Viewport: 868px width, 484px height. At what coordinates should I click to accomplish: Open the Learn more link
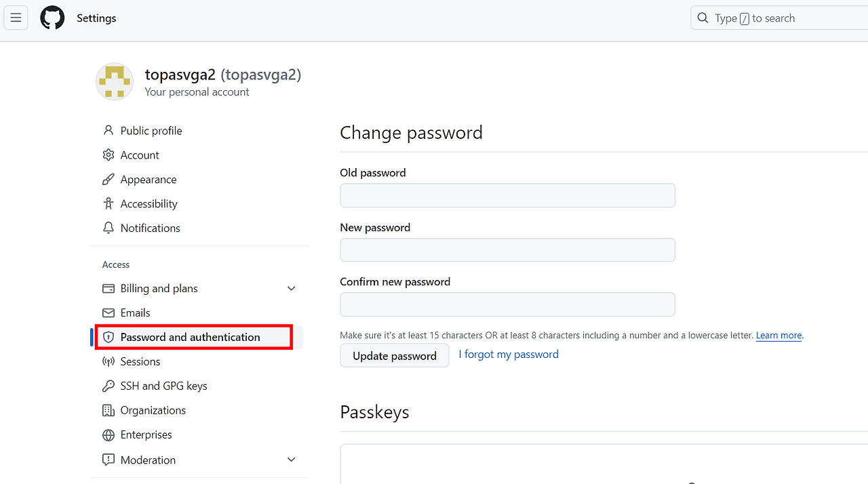(x=778, y=336)
